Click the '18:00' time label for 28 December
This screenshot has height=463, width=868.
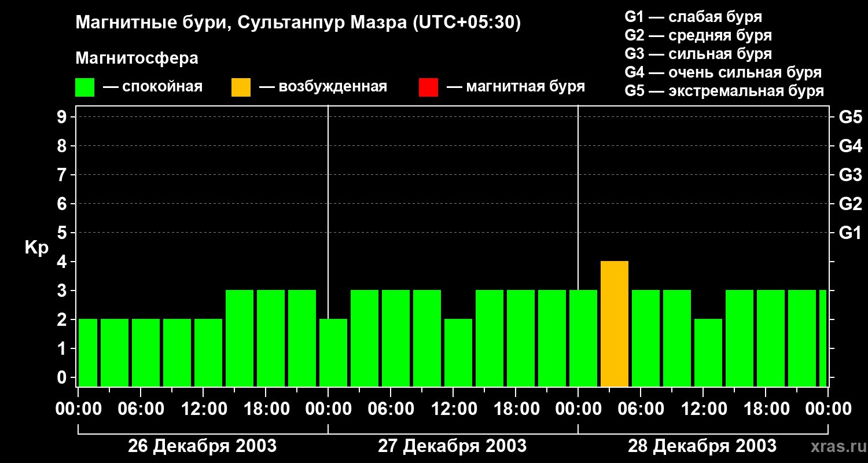coord(766,409)
